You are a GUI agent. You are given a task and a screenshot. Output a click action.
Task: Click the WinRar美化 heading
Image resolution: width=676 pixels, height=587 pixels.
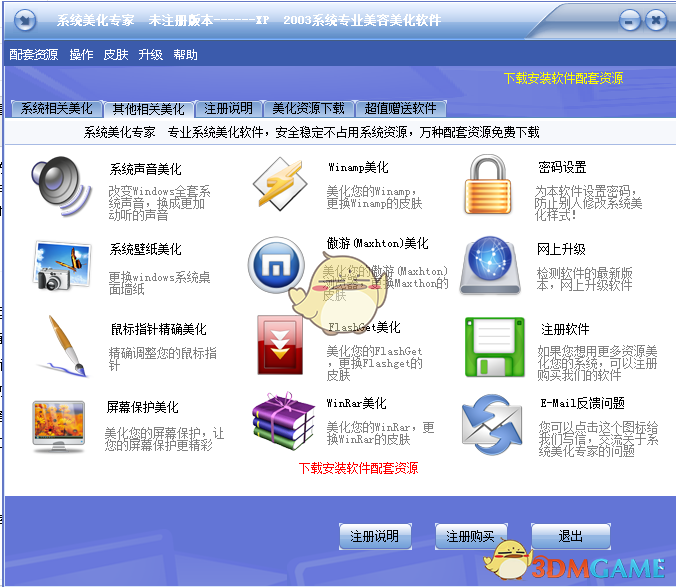[x=357, y=403]
